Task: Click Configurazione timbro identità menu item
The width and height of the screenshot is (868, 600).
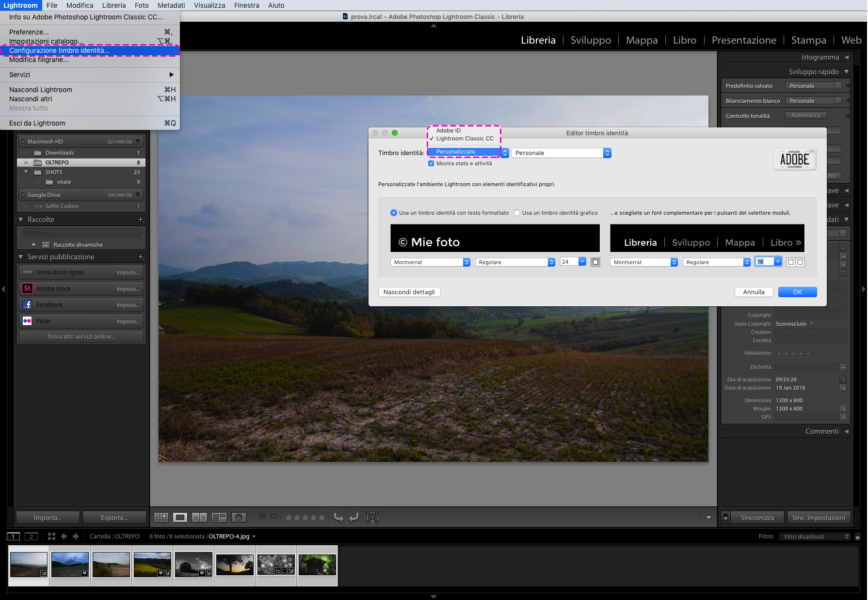Action: point(90,50)
